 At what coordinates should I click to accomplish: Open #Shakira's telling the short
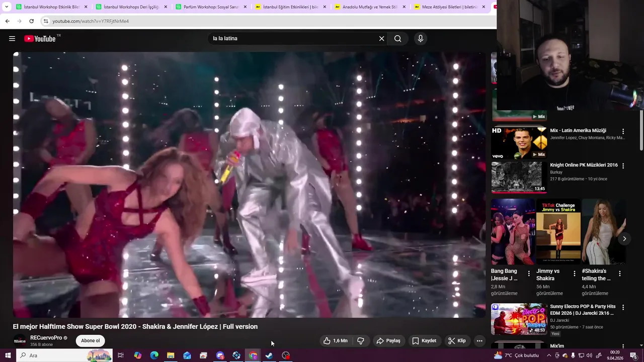604,232
